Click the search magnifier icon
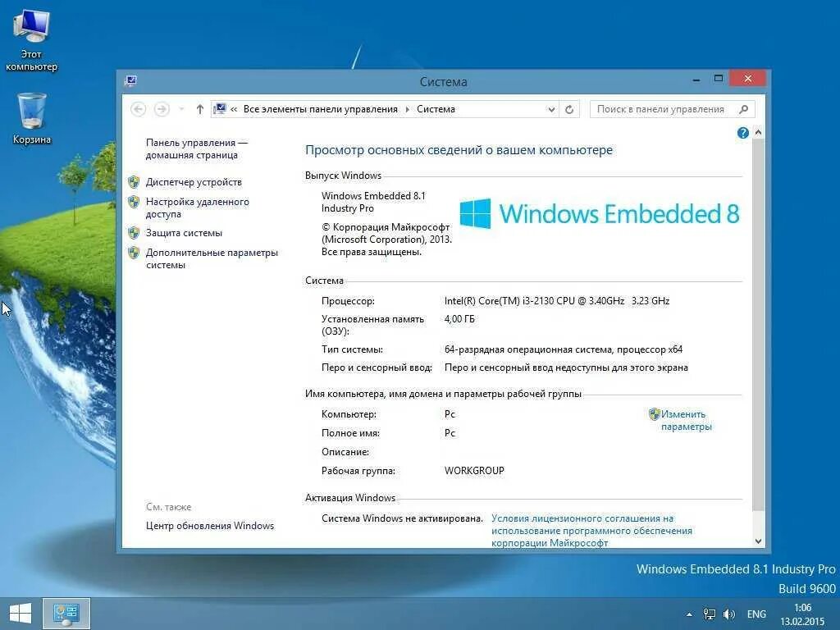The image size is (840, 630). pos(743,109)
